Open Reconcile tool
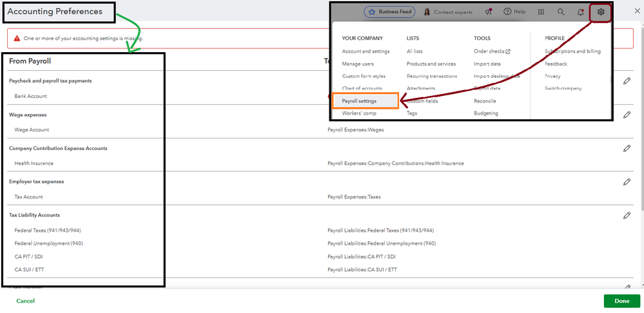The width and height of the screenshot is (644, 313). 485,101
